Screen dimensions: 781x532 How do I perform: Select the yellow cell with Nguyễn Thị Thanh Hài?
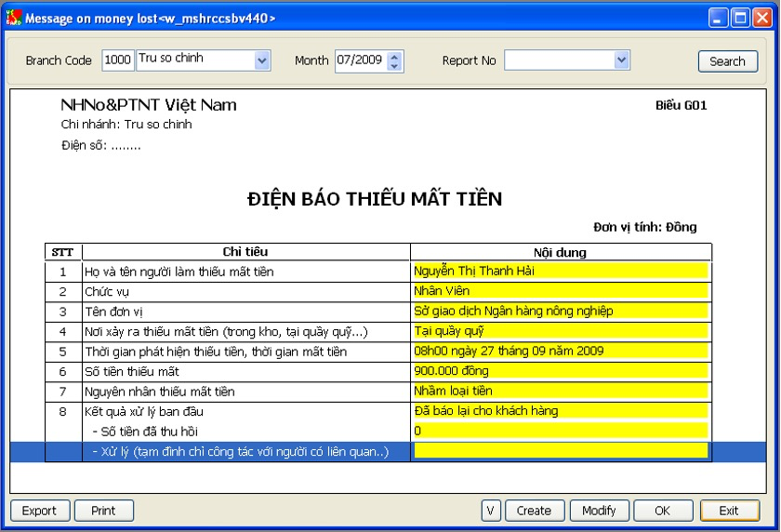(x=561, y=271)
